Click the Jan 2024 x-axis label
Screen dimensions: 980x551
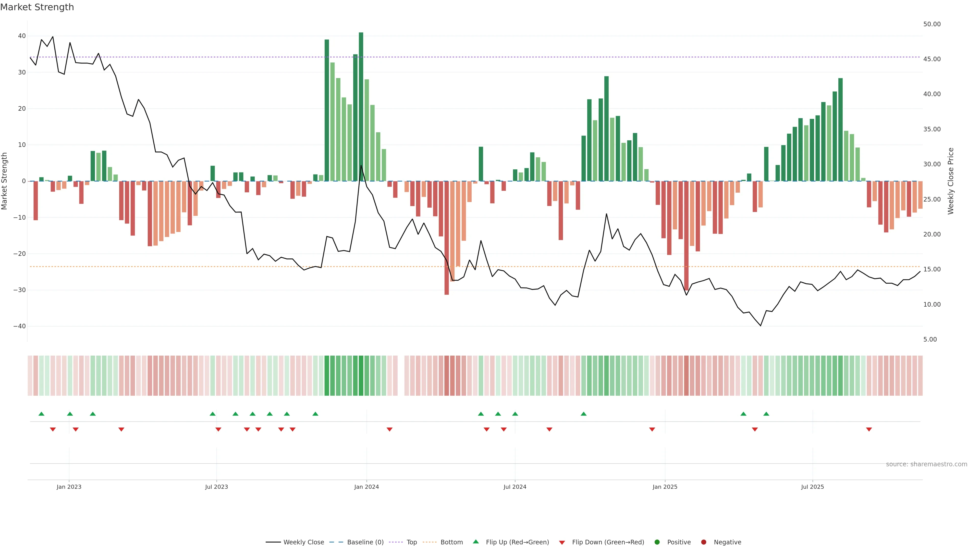pos(366,487)
